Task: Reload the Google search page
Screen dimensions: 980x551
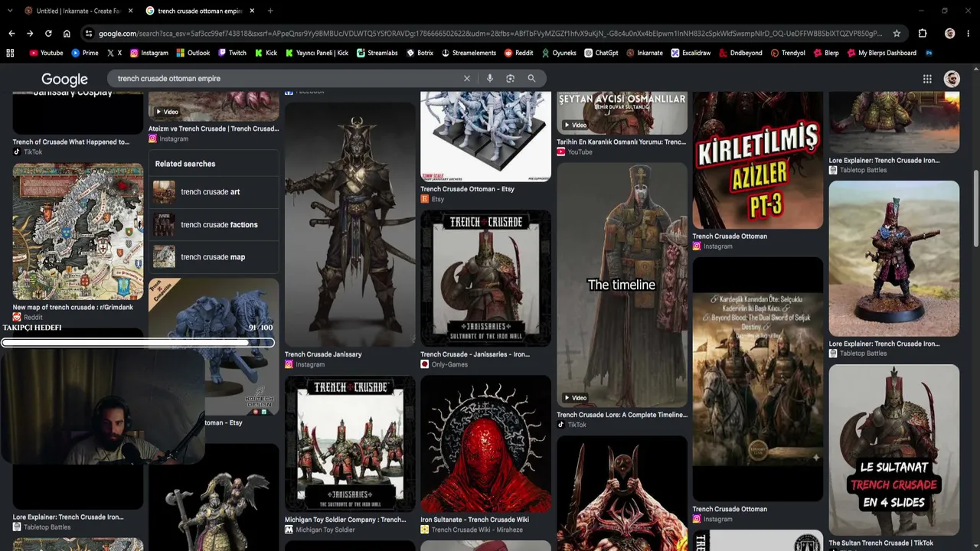Action: coord(48,34)
